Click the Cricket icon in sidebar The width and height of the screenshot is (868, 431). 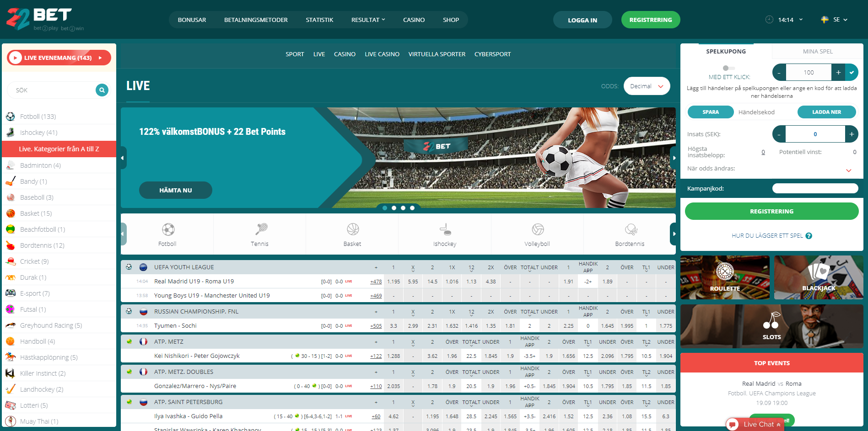pyautogui.click(x=11, y=261)
